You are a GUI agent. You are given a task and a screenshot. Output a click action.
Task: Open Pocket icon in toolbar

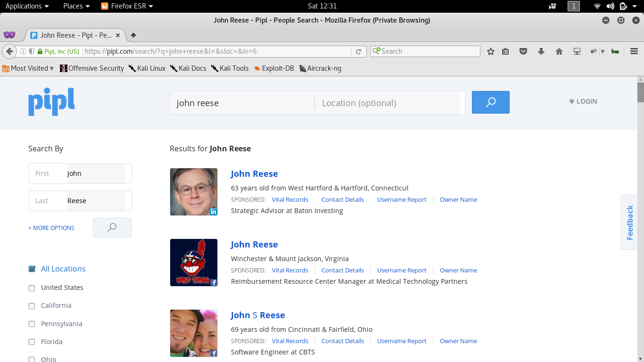tap(523, 51)
